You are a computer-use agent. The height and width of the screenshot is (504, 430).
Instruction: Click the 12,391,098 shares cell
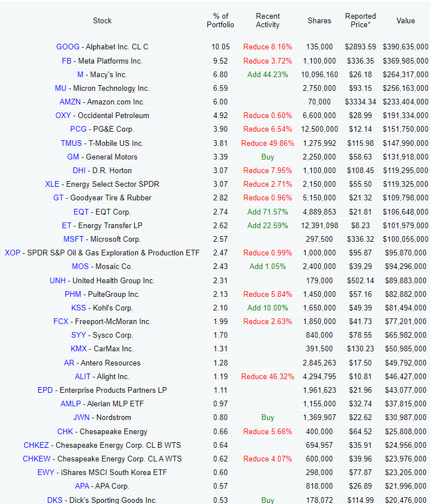319,226
